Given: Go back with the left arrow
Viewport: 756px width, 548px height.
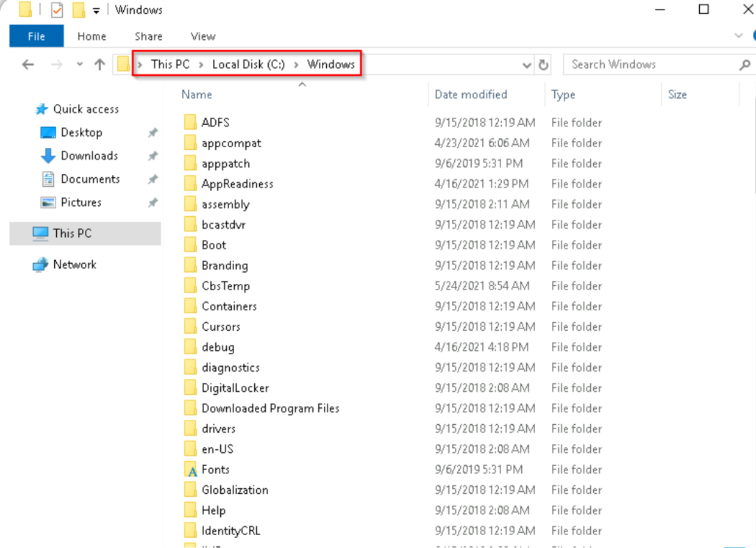Looking at the screenshot, I should (28, 64).
